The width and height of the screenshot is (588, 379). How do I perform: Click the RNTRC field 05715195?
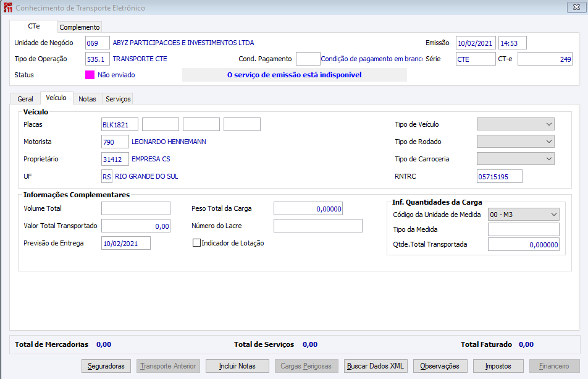coord(500,176)
